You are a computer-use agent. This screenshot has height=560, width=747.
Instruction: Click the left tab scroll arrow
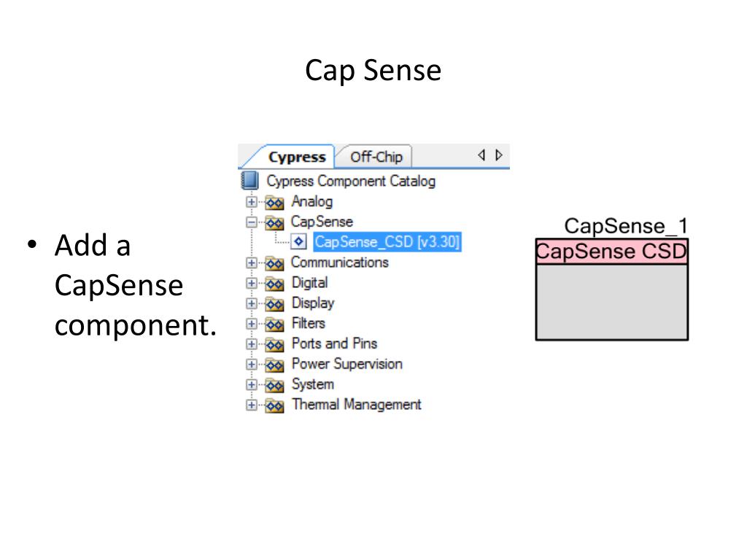click(x=481, y=155)
